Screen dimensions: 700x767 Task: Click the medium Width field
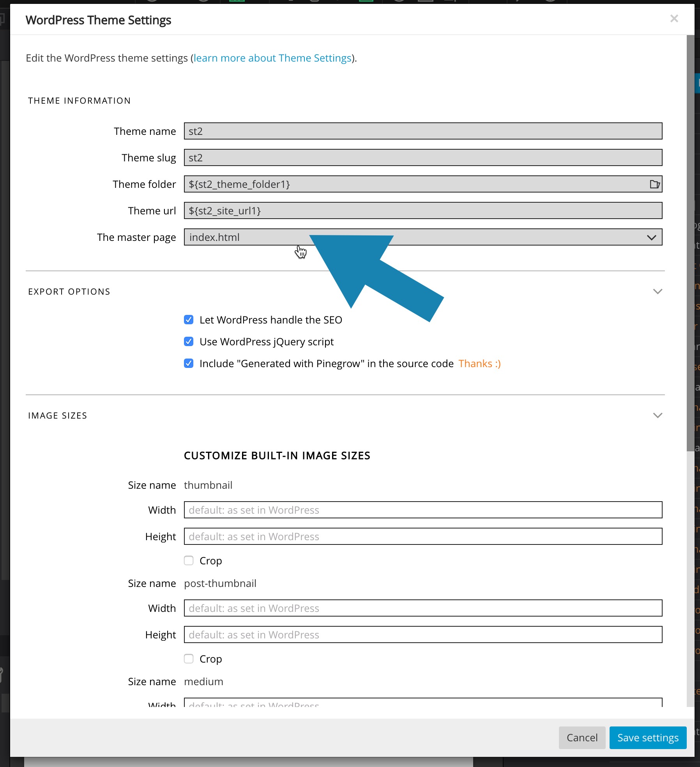pos(423,702)
